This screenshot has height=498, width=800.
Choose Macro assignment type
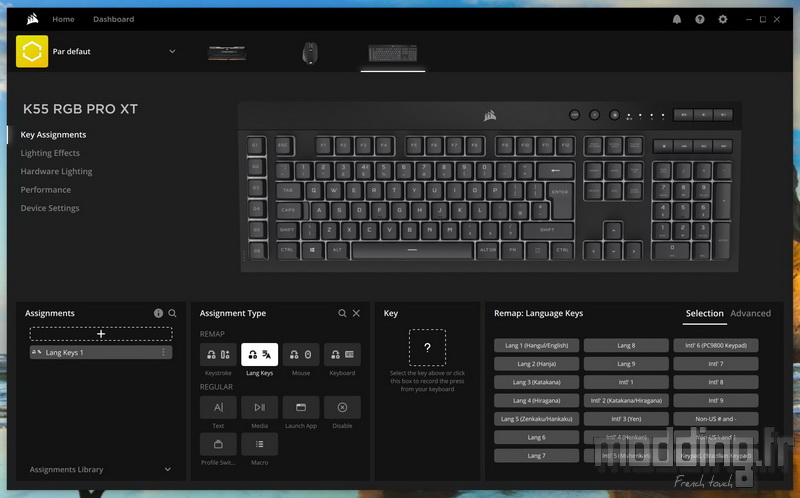259,444
